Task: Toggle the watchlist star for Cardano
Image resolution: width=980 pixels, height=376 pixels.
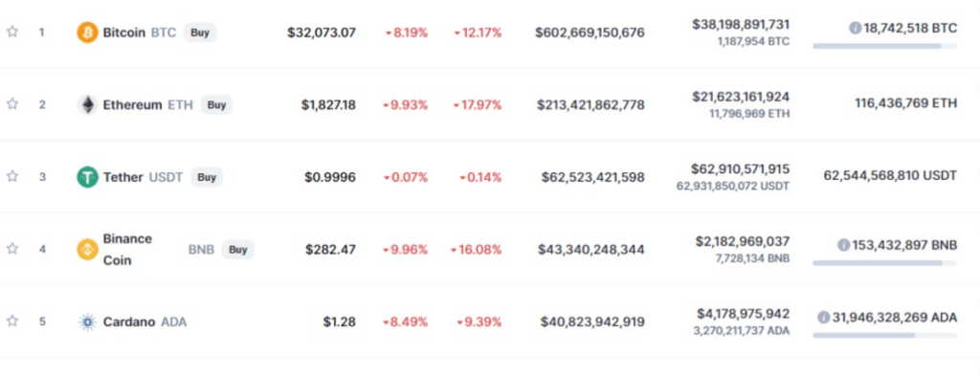Action: pyautogui.click(x=12, y=321)
